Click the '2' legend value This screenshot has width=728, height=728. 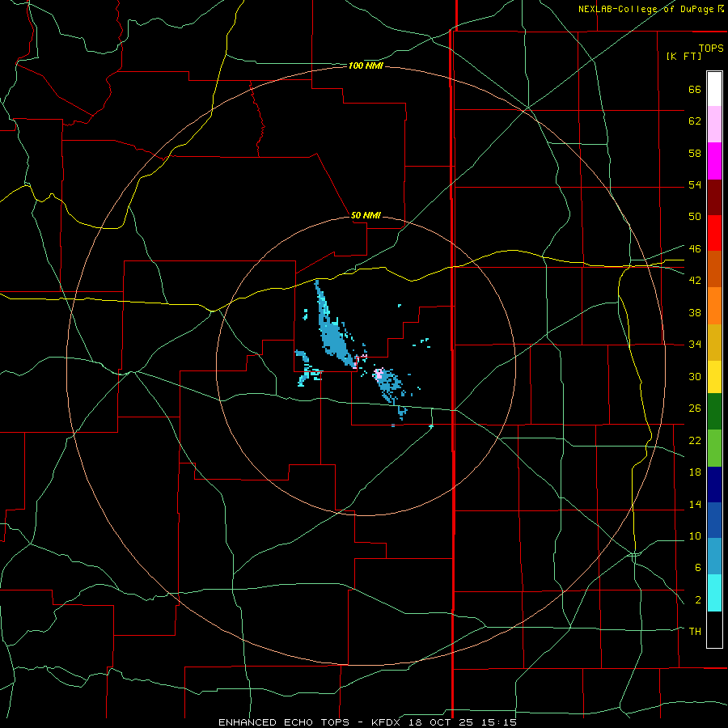pyautogui.click(x=697, y=600)
